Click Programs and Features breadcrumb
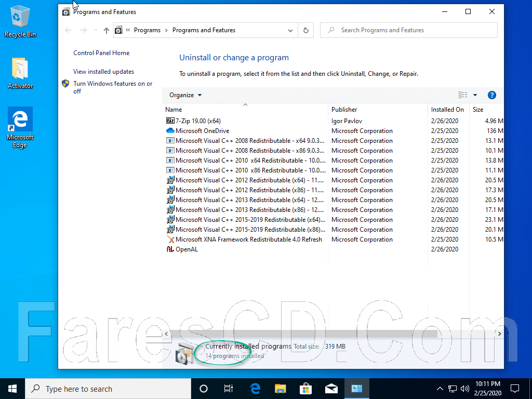This screenshot has height=399, width=532. coord(204,30)
